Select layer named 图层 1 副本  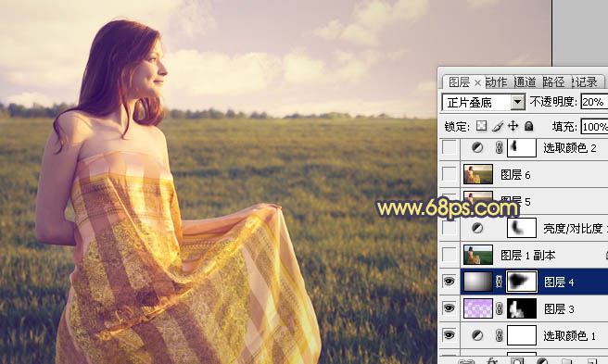(x=527, y=255)
